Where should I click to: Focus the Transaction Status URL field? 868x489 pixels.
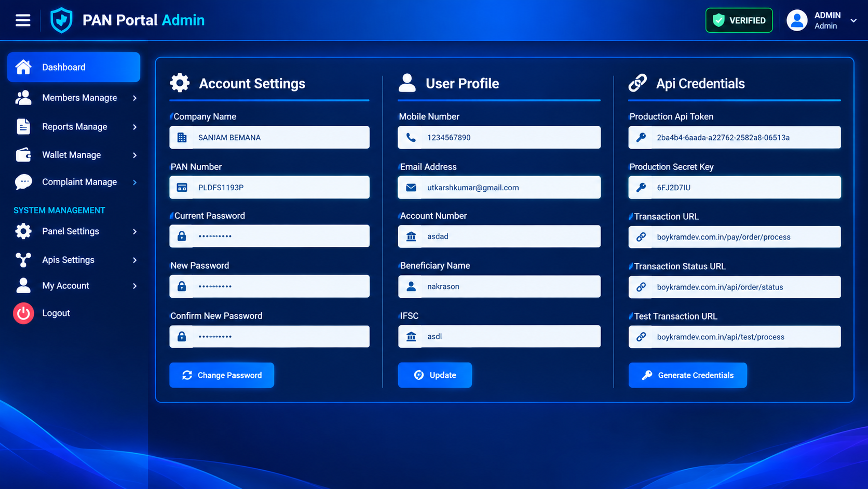(x=735, y=287)
